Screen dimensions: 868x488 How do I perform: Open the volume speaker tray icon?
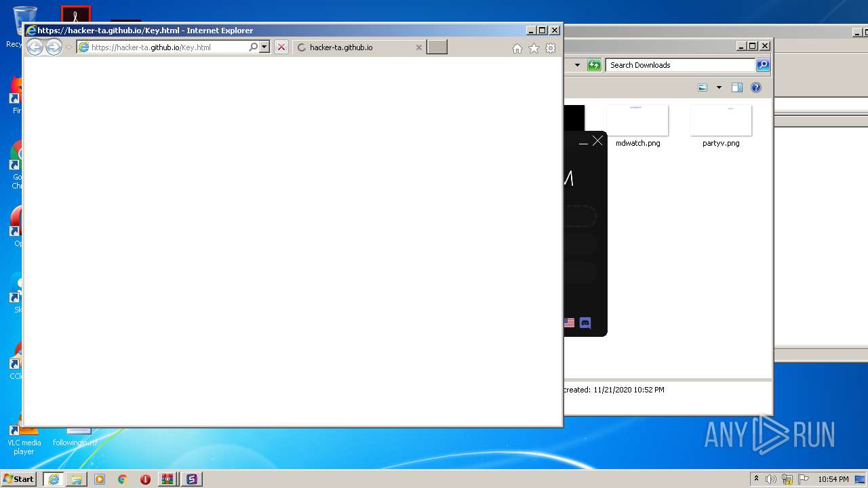click(771, 479)
